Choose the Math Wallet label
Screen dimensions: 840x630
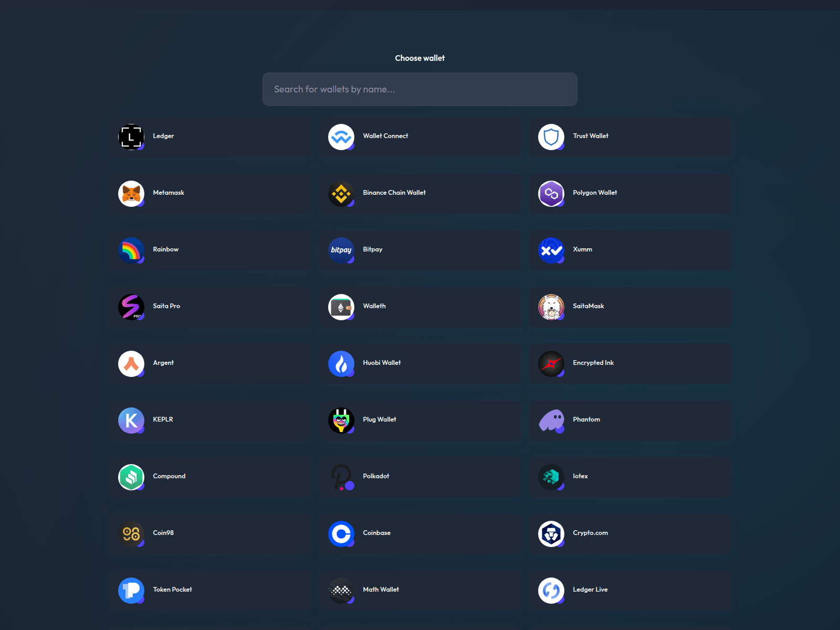click(381, 590)
